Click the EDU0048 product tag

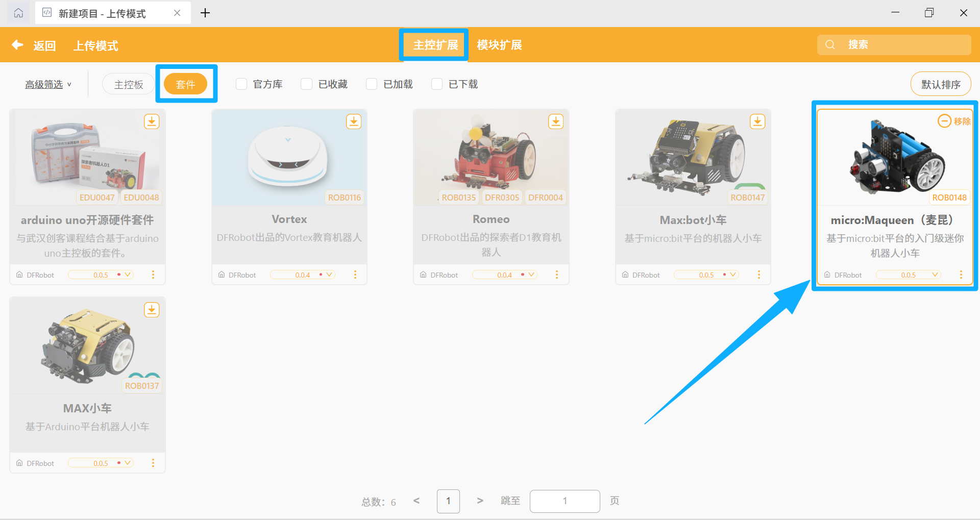pyautogui.click(x=141, y=197)
